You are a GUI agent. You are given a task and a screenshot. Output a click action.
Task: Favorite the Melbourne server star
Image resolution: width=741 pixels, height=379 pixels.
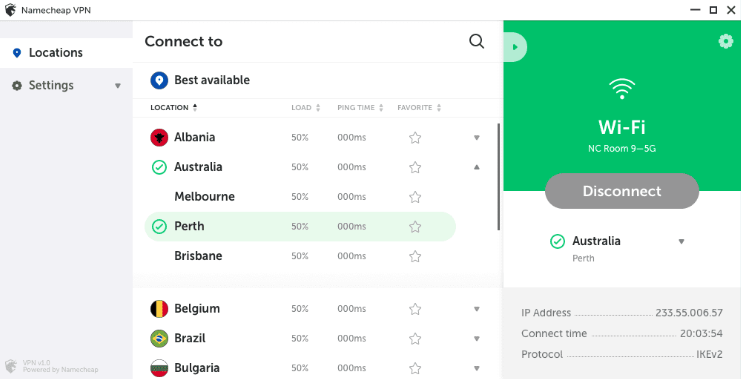pyautogui.click(x=415, y=197)
